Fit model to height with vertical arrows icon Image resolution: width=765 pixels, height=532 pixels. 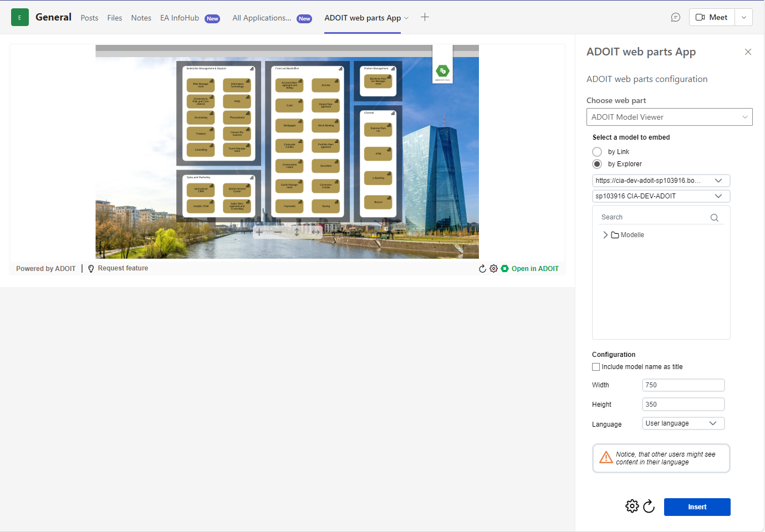(297, 232)
